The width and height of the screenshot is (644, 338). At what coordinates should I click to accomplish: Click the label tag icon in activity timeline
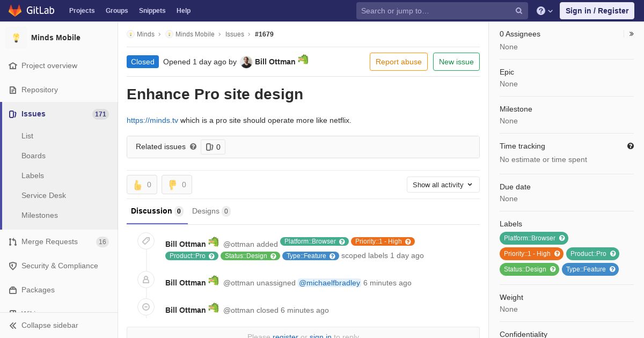click(x=146, y=241)
